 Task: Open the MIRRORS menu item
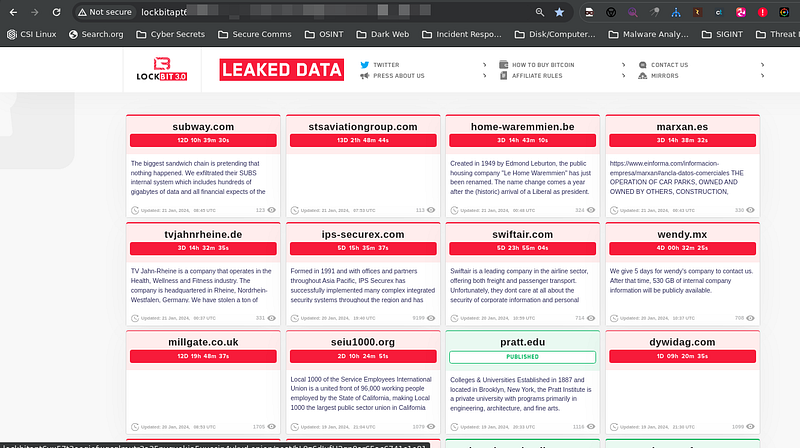[x=664, y=76]
